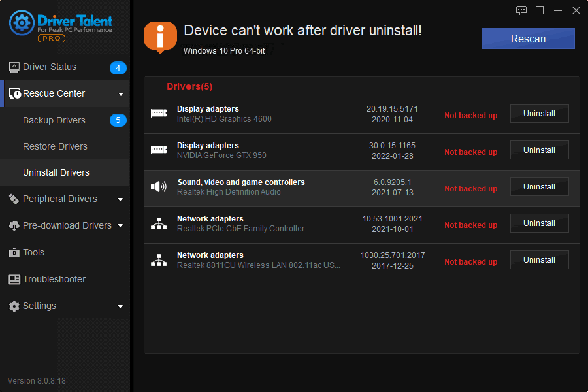Screen dimensions: 588x392
Task: Click Not backed up for Realtek PCIe GbE
Action: coord(470,225)
